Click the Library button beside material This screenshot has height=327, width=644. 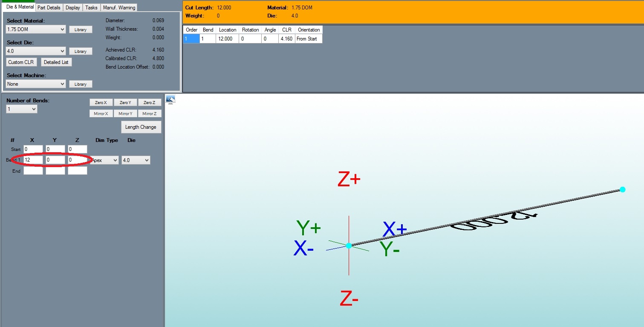[x=81, y=30]
